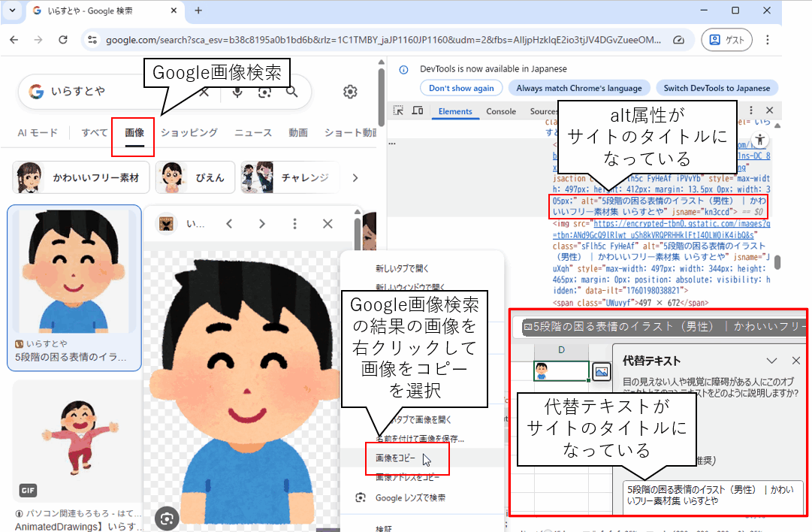
Task: Open the DevTools Elements tab
Action: 455,111
